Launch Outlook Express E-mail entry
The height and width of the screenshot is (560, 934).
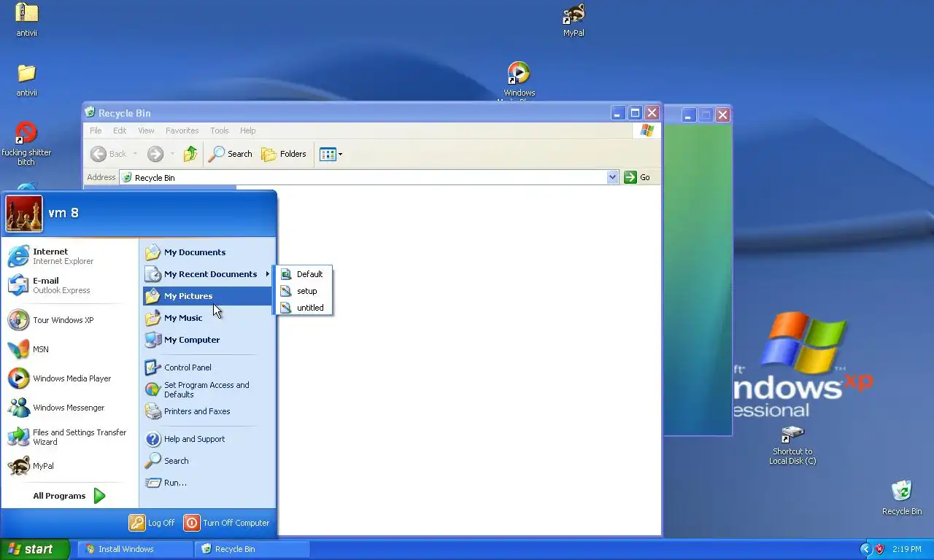pos(69,285)
